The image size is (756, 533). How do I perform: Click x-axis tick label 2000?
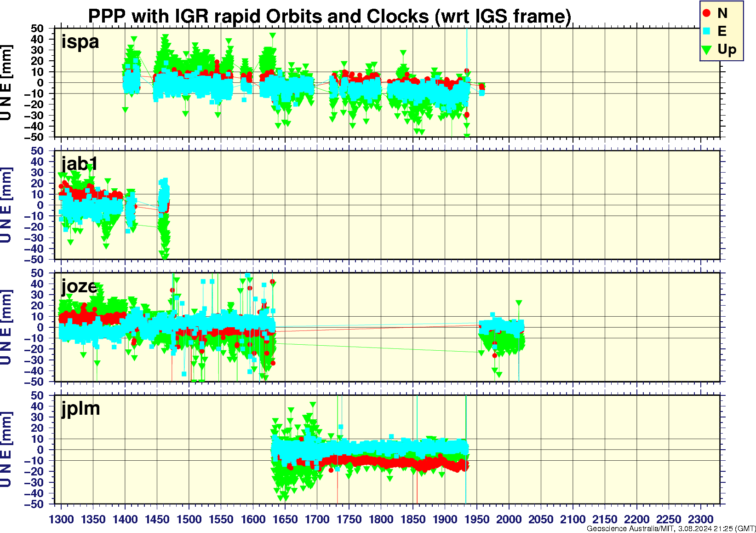click(x=509, y=520)
